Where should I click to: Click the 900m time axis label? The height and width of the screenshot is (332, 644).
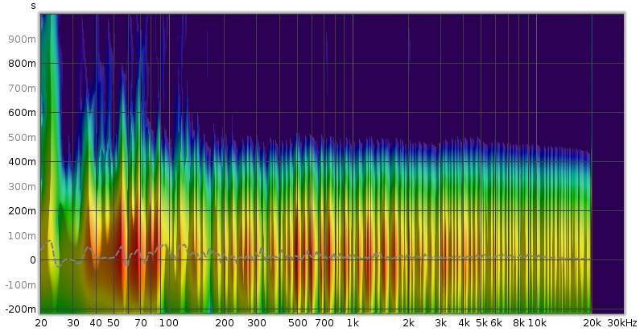22,39
